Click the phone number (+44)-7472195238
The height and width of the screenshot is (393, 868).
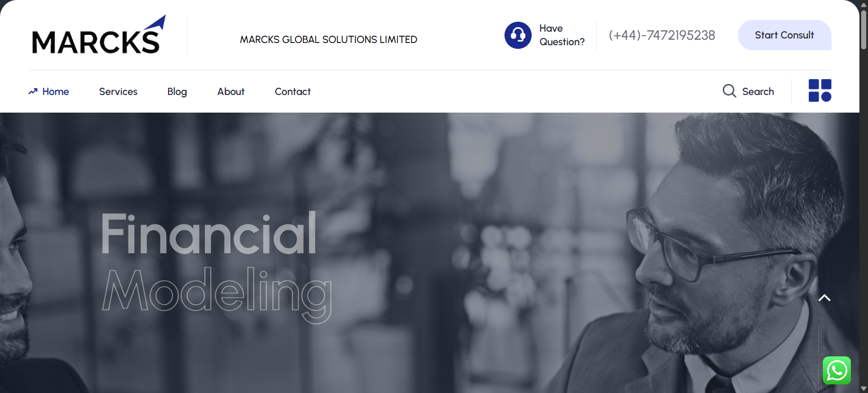pos(662,35)
